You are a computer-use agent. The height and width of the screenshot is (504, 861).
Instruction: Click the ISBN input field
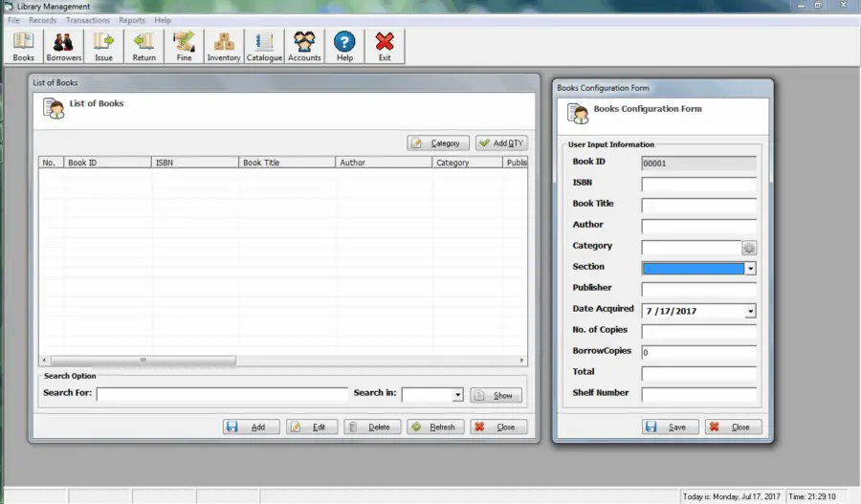698,184
